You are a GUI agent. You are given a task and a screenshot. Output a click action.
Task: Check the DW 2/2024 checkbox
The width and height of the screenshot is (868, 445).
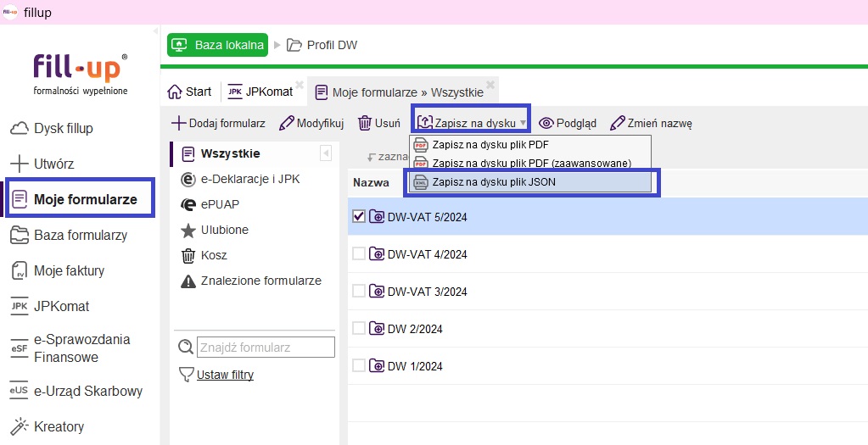pyautogui.click(x=359, y=329)
